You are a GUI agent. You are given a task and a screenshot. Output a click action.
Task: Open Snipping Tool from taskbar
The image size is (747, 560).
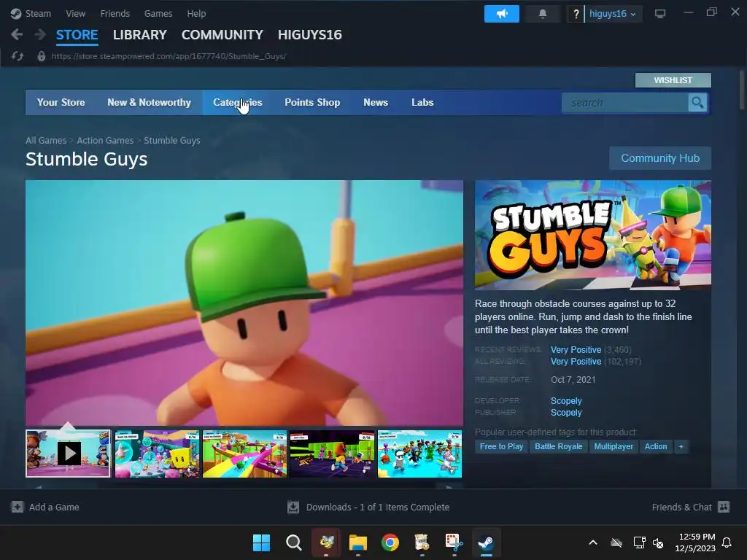point(454,542)
